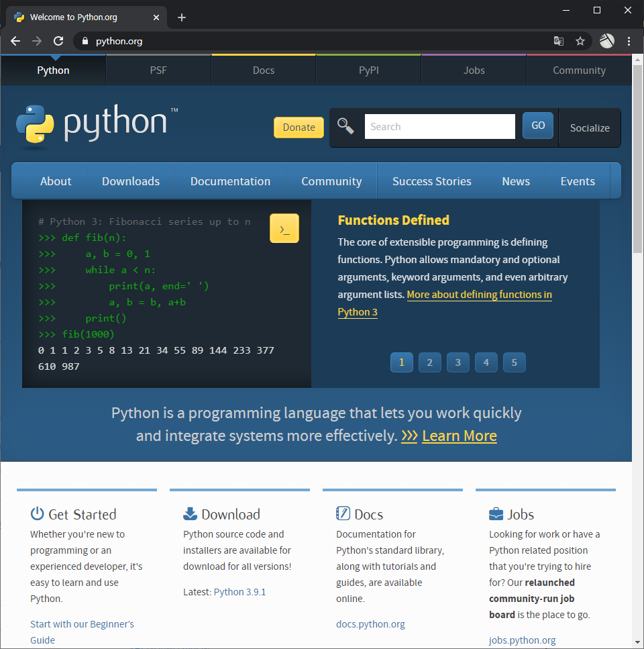The image size is (644, 649).
Task: Click the GO search button
Action: pos(538,126)
